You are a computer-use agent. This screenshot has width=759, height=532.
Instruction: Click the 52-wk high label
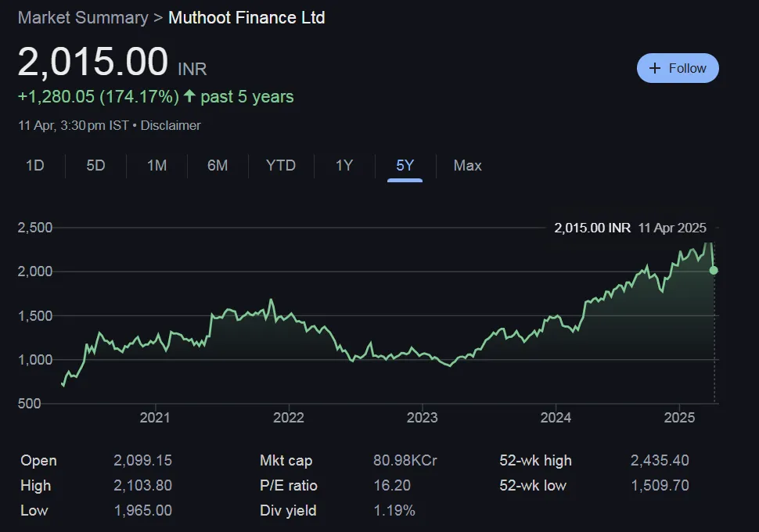(x=535, y=460)
